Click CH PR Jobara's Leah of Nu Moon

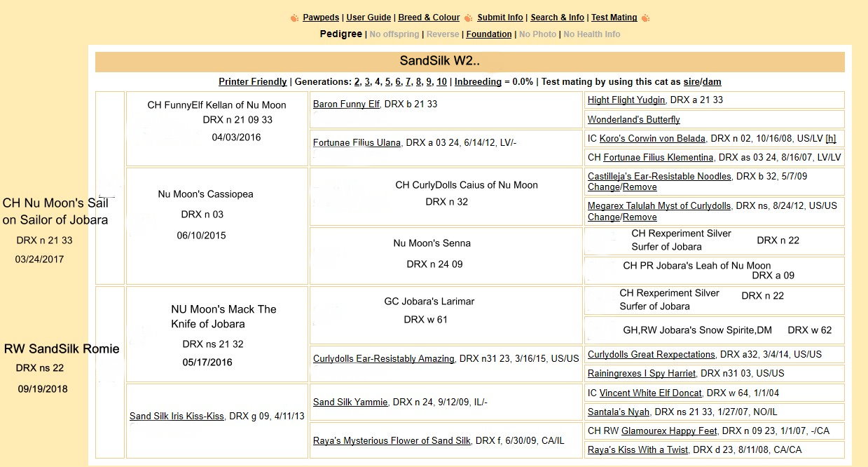[x=697, y=266]
